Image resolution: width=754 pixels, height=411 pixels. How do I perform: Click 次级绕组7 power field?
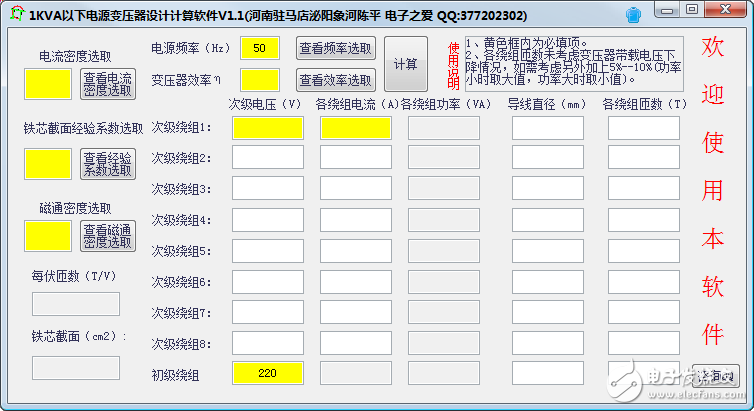point(444,312)
